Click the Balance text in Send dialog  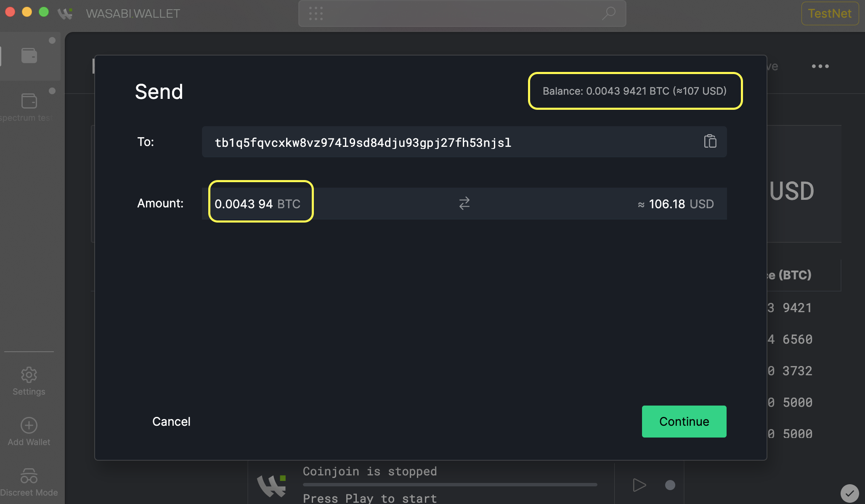[634, 91]
